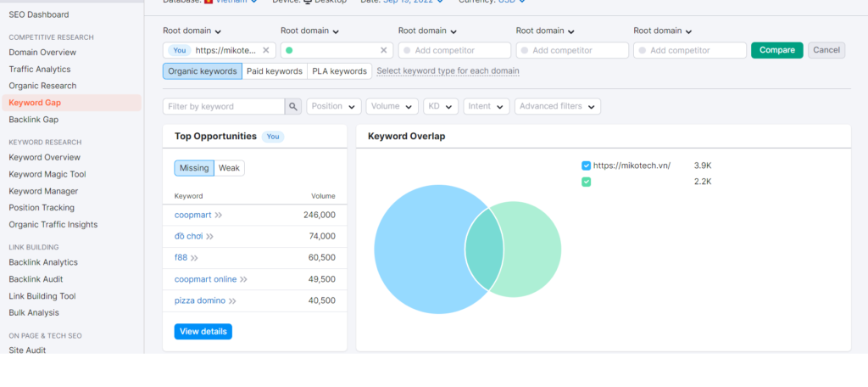Clear the second competitor domain field
This screenshot has width=868, height=387.
tap(383, 50)
